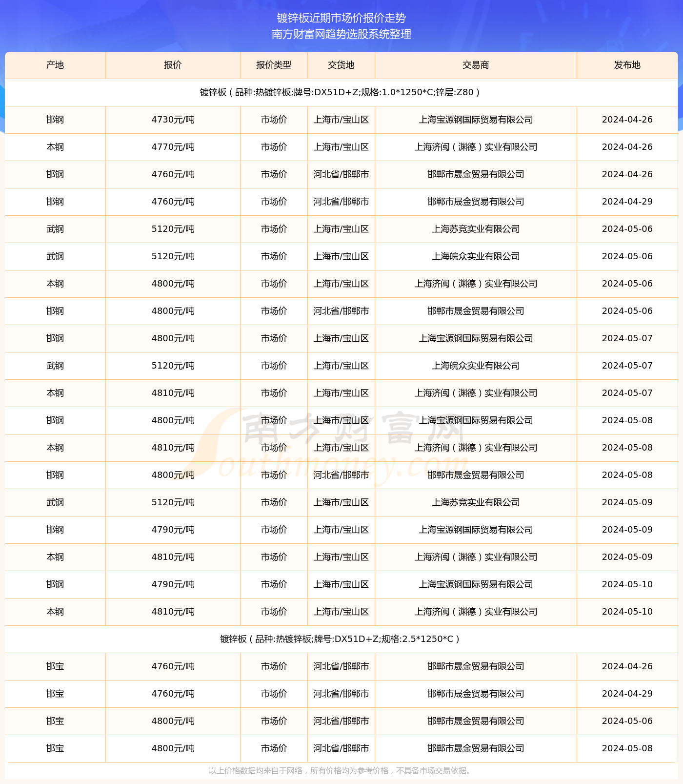Click the subtitle 南方财富网趋势选股系统整理
This screenshot has width=683, height=784.
coord(341,34)
